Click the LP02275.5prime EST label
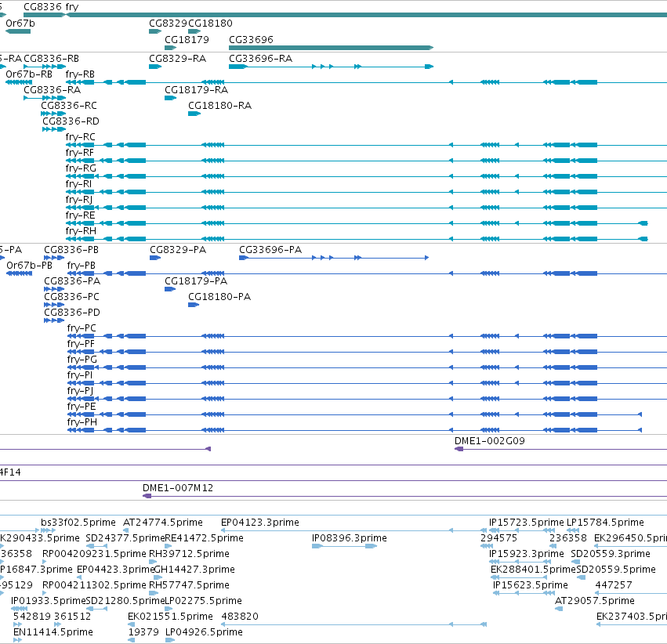The height and width of the screenshot is (644, 667). 203,602
